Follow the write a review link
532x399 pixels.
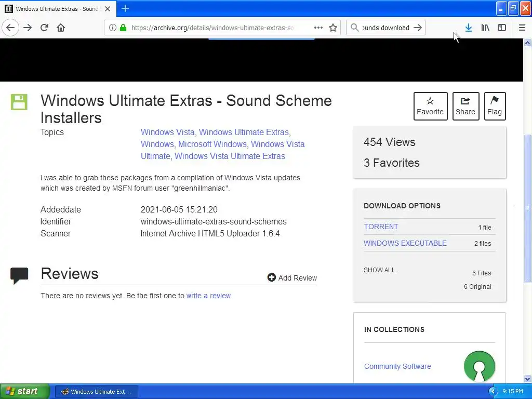click(209, 296)
